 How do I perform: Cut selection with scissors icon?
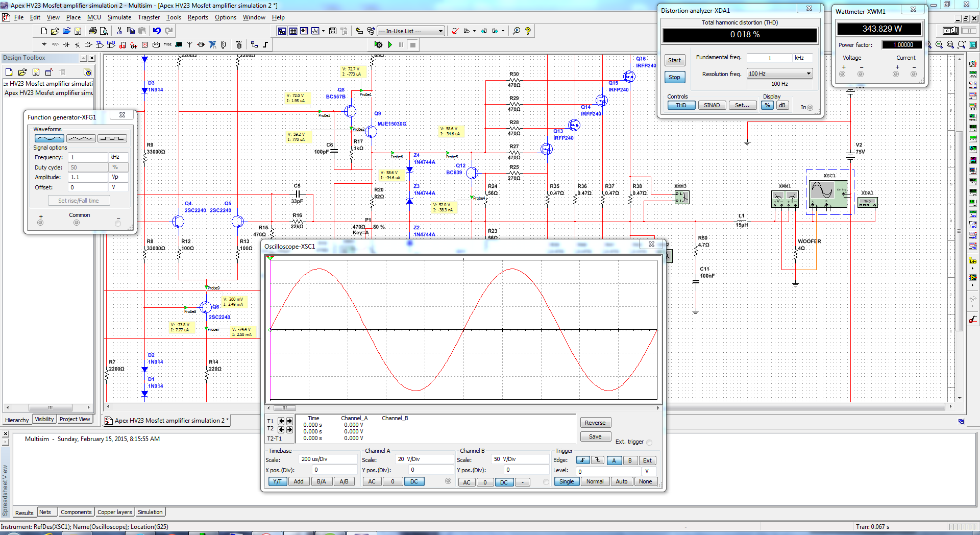119,31
